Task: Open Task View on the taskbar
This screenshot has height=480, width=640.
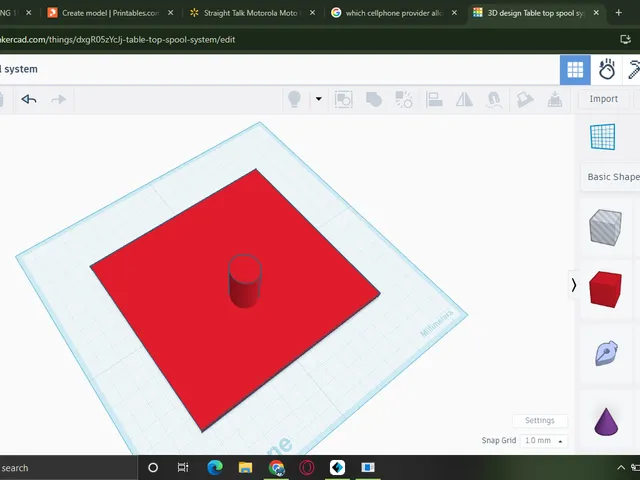Action: click(x=183, y=468)
